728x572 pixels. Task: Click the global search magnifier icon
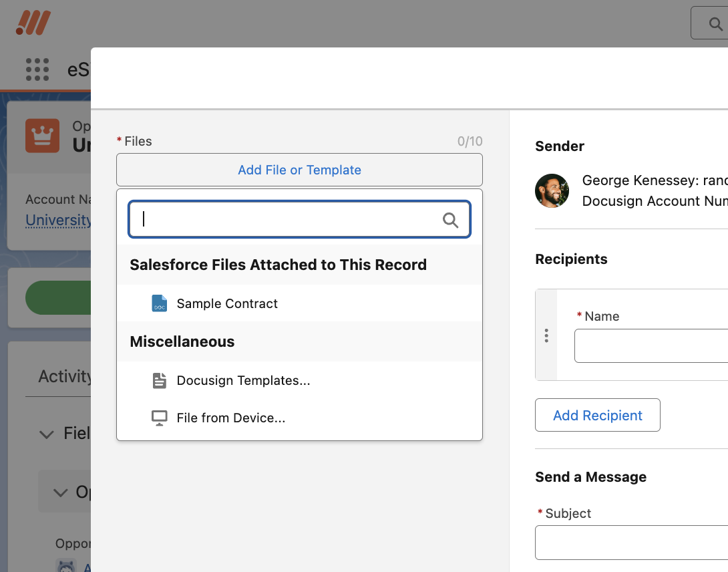(715, 23)
